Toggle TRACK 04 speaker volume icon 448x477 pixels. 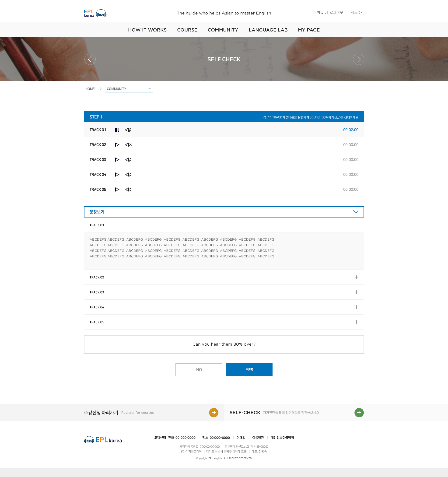coord(128,175)
